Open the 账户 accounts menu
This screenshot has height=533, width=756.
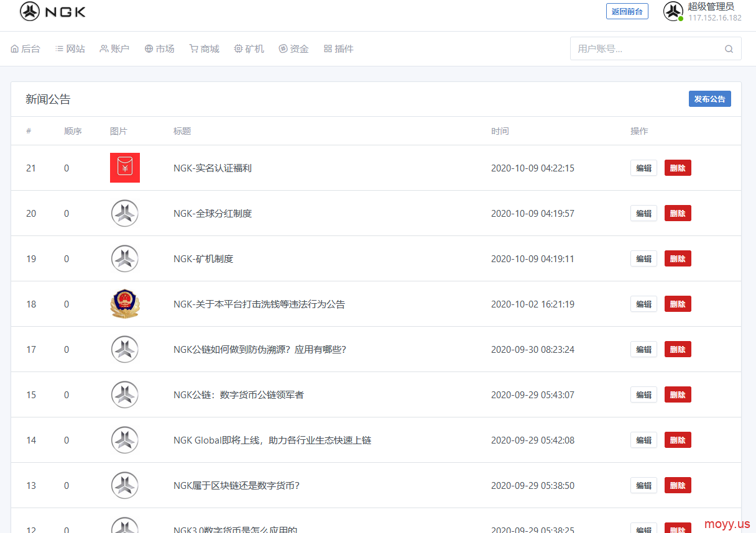[115, 48]
